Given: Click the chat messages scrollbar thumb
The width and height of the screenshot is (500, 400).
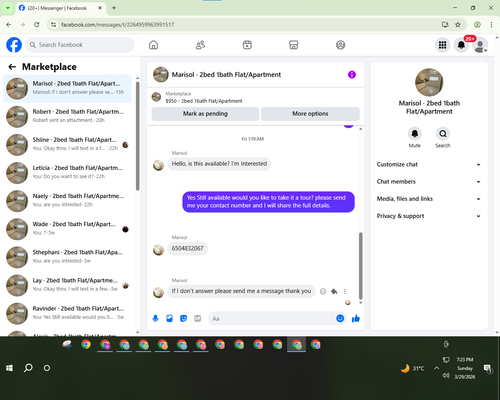Looking at the screenshot, I should tap(360, 266).
